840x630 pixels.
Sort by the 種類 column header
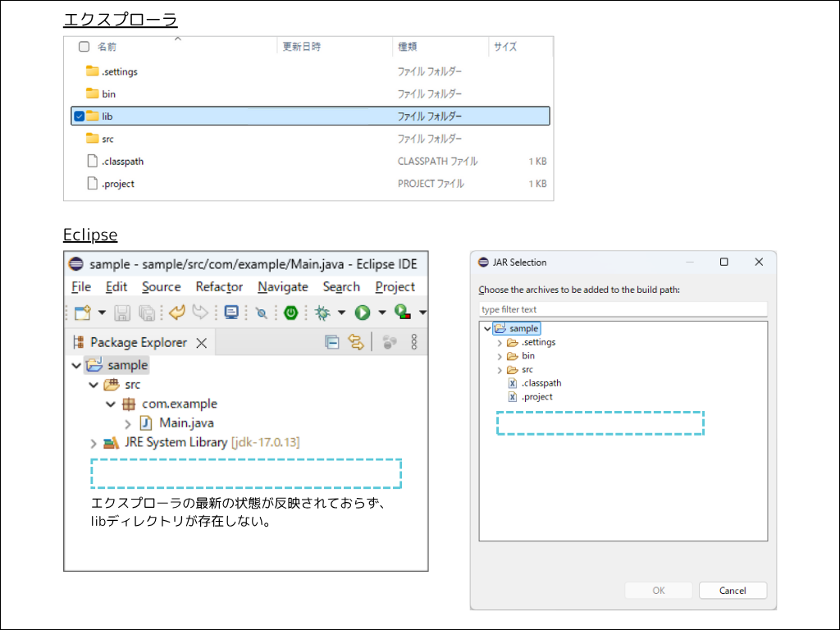(407, 47)
